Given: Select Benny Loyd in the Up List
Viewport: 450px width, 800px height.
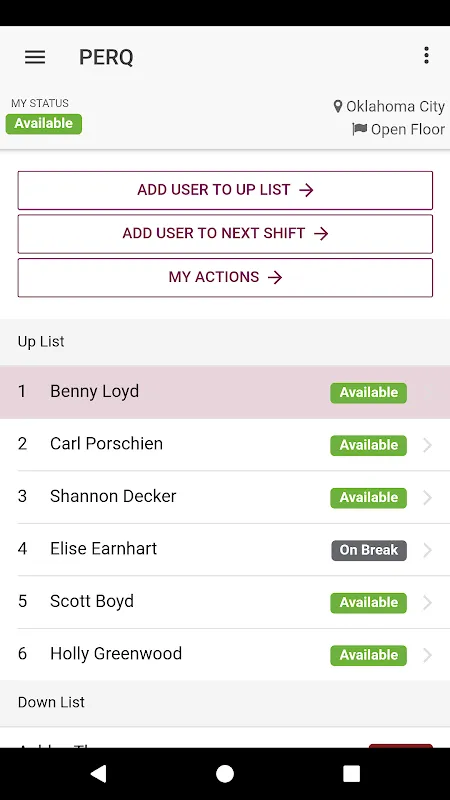Looking at the screenshot, I should (225, 392).
